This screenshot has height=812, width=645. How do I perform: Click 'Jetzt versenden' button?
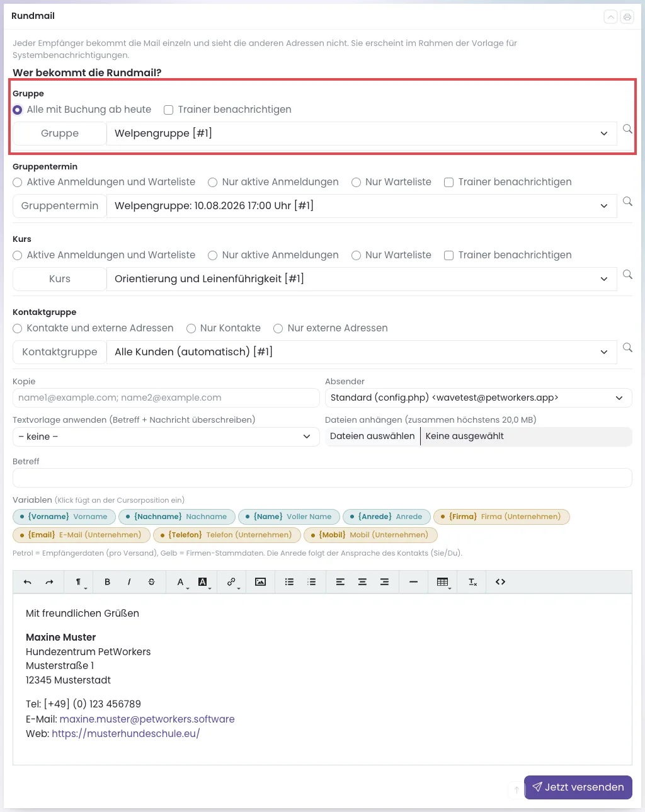[x=578, y=787]
